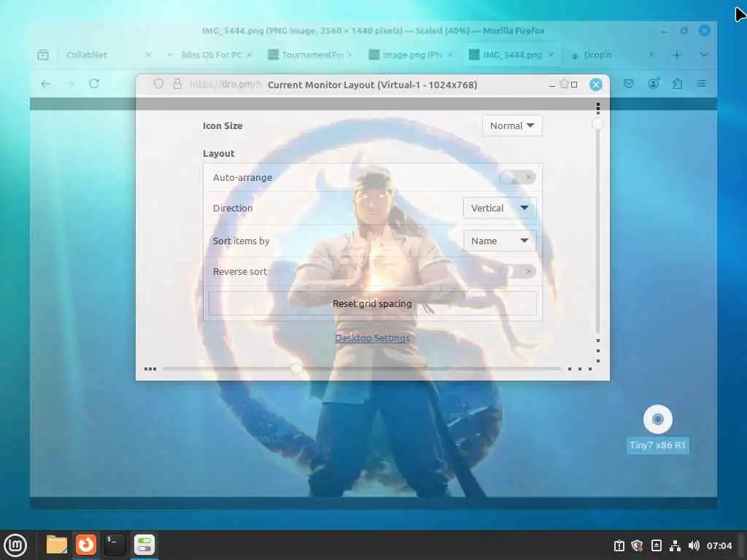Image resolution: width=747 pixels, height=560 pixels.
Task: Open the Sort items by Name dropdown
Action: point(500,241)
